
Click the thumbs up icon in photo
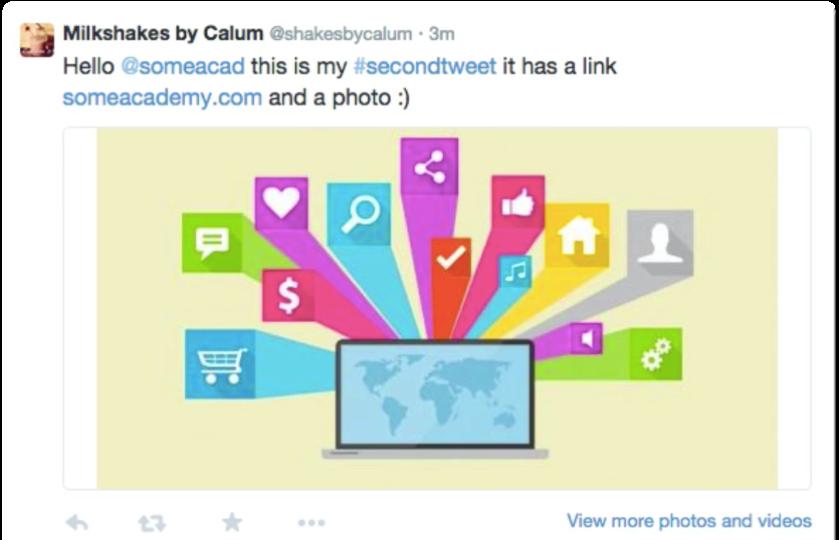click(x=518, y=202)
